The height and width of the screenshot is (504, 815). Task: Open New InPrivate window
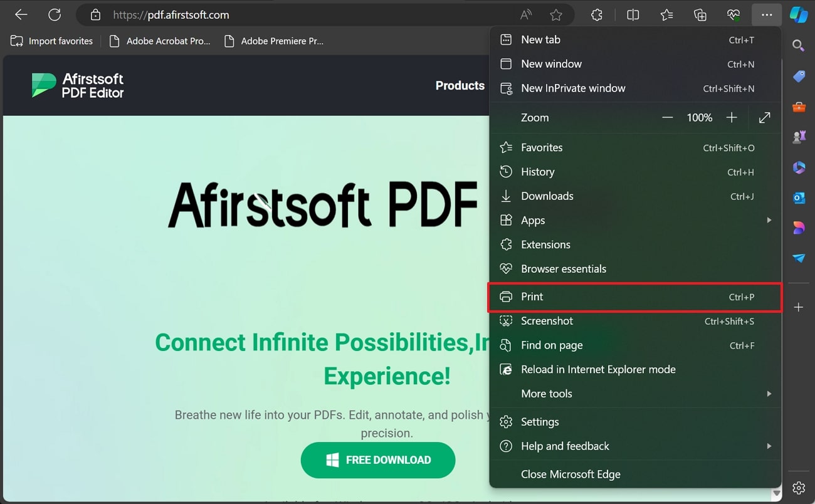coord(635,88)
